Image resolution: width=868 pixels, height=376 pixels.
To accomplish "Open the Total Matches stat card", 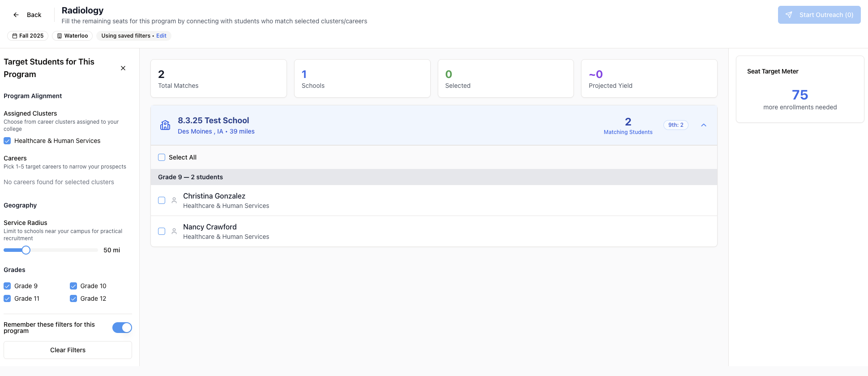I will pyautogui.click(x=218, y=78).
